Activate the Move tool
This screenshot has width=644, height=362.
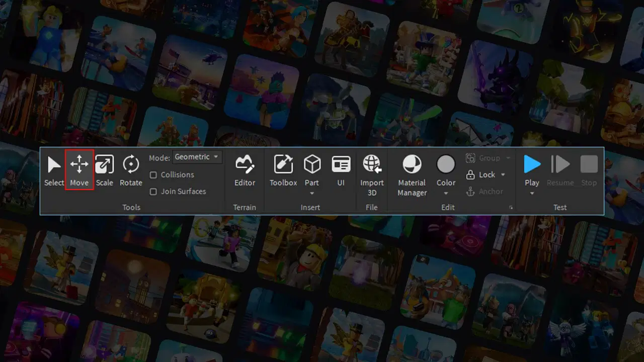tap(79, 170)
